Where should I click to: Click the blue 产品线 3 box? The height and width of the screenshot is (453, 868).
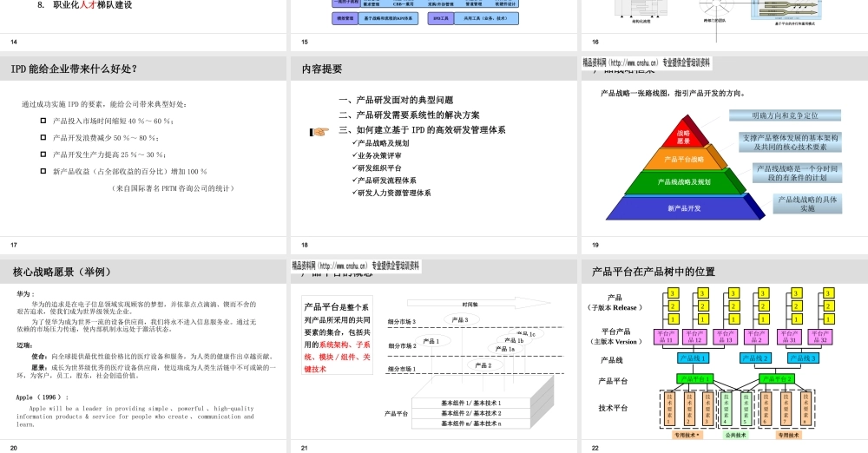[803, 358]
